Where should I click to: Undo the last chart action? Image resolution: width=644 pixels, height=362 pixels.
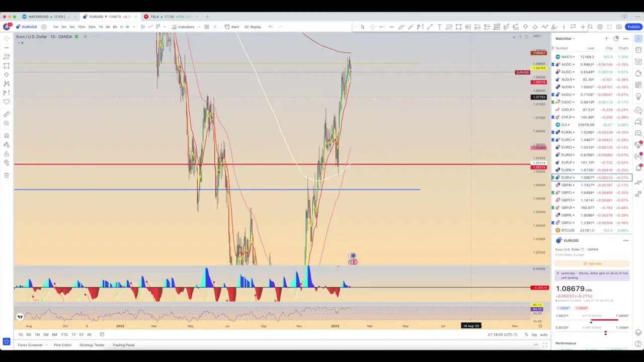coord(271,27)
